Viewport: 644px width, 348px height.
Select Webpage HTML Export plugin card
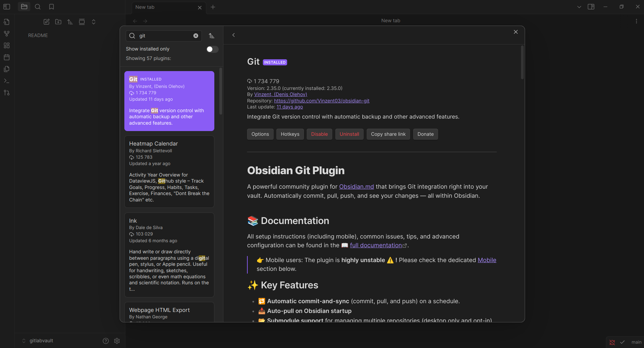169,312
